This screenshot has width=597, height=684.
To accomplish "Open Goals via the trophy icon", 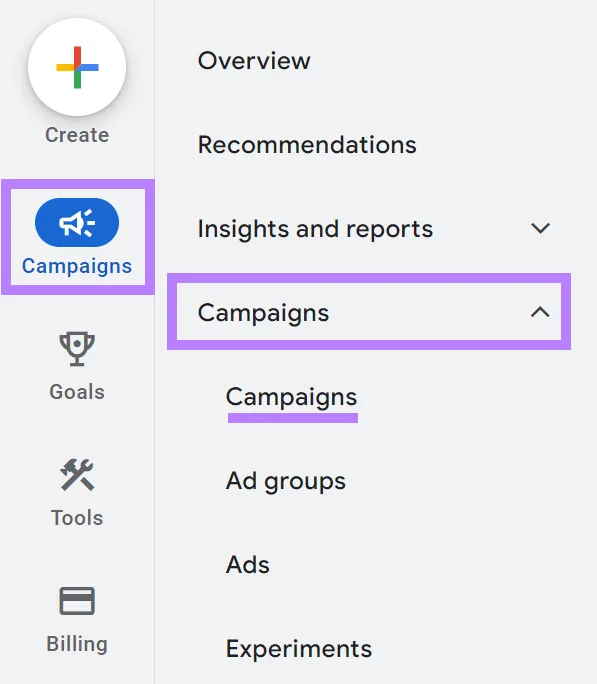I will 77,349.
